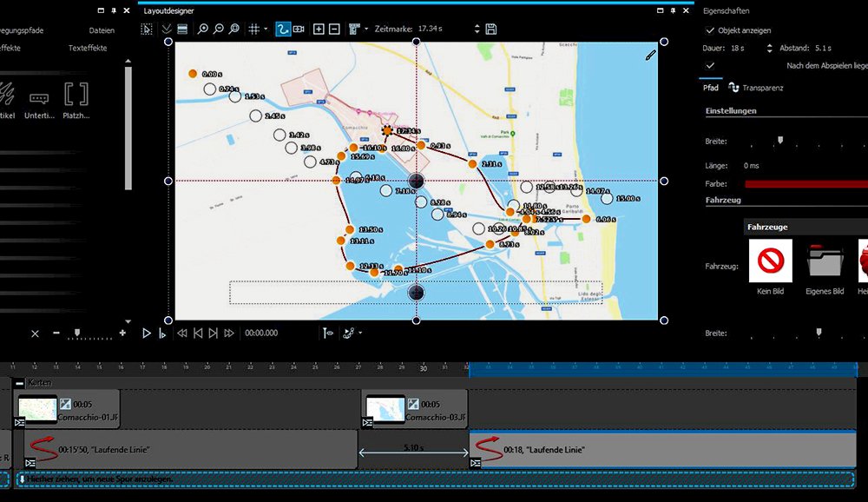Click the camera pan tool icon
This screenshot has height=502, width=868.
coord(299,30)
